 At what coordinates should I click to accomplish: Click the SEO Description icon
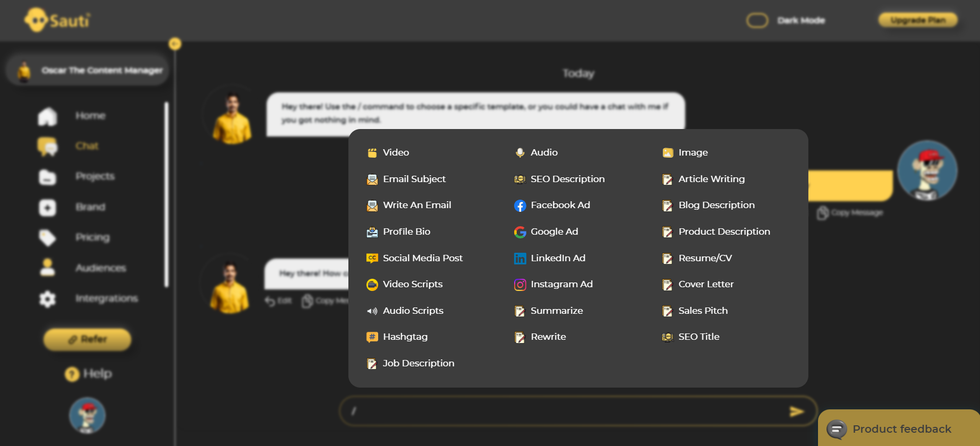[x=520, y=179]
